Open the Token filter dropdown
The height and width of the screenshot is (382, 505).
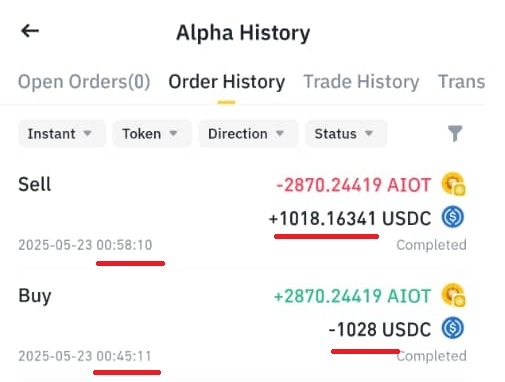pos(152,134)
